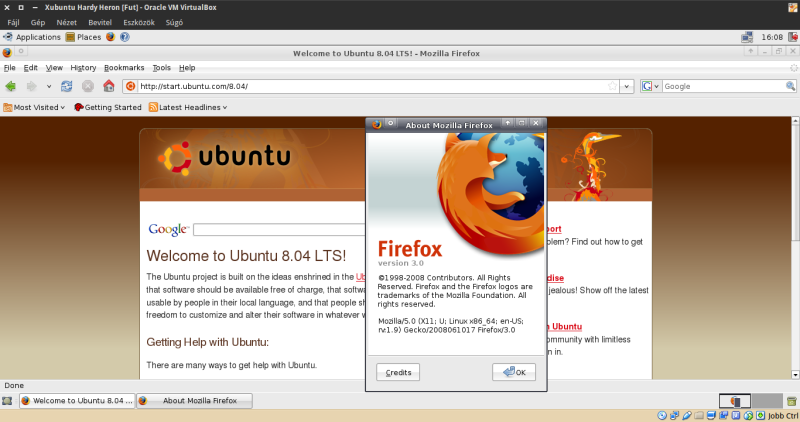Reload the current page
800x422 pixels.
[66, 86]
